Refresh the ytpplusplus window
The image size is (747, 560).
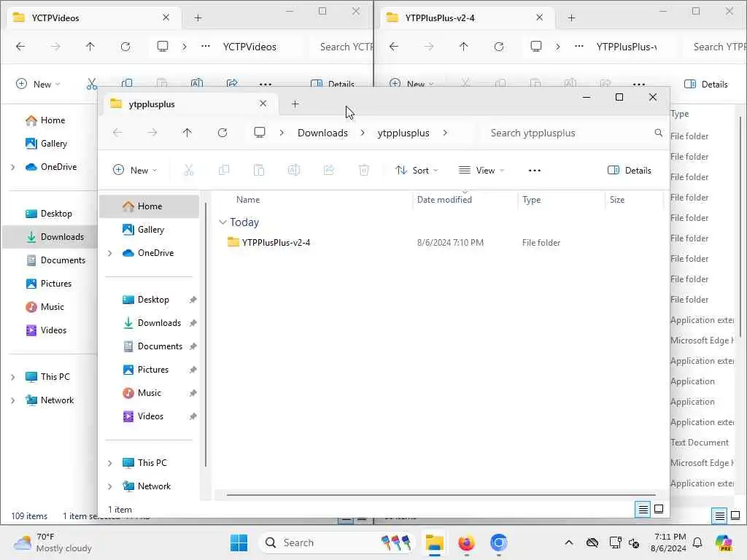click(222, 133)
